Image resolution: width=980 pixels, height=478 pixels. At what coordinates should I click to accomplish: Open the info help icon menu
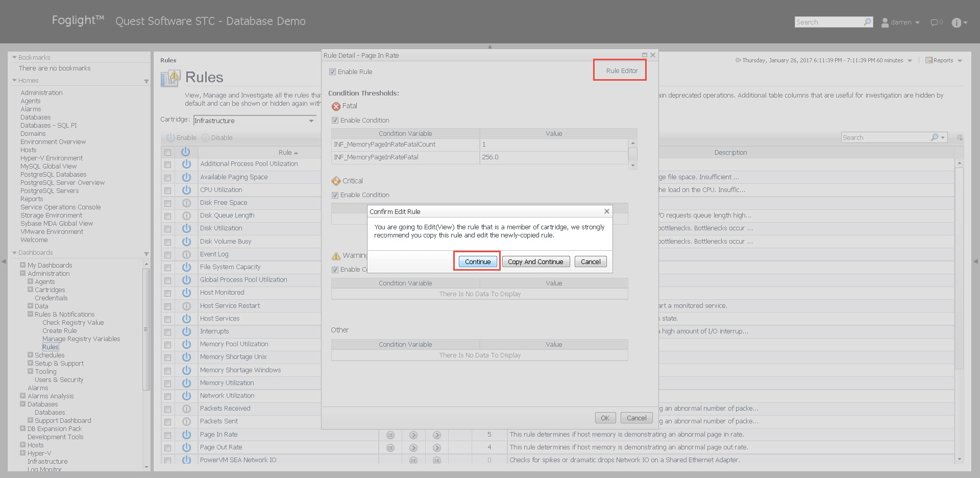pos(959,22)
